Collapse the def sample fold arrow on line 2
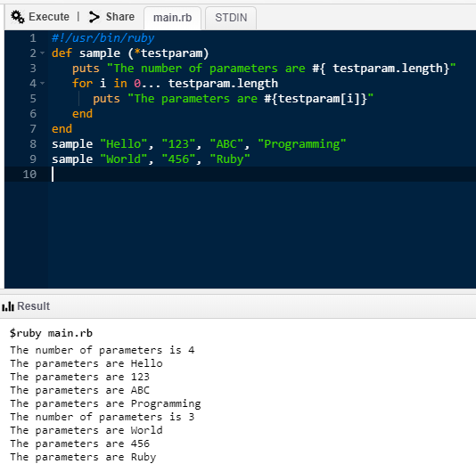The height and width of the screenshot is (472, 476). pyautogui.click(x=43, y=53)
